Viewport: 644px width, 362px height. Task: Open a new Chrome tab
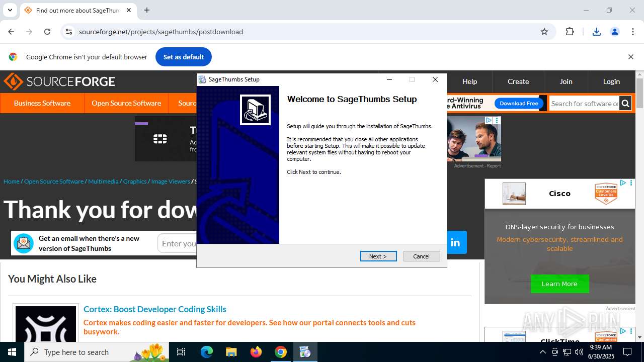pos(147,10)
